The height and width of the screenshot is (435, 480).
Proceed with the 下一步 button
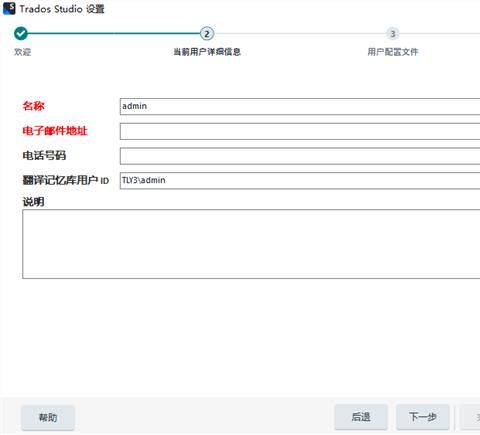(423, 417)
